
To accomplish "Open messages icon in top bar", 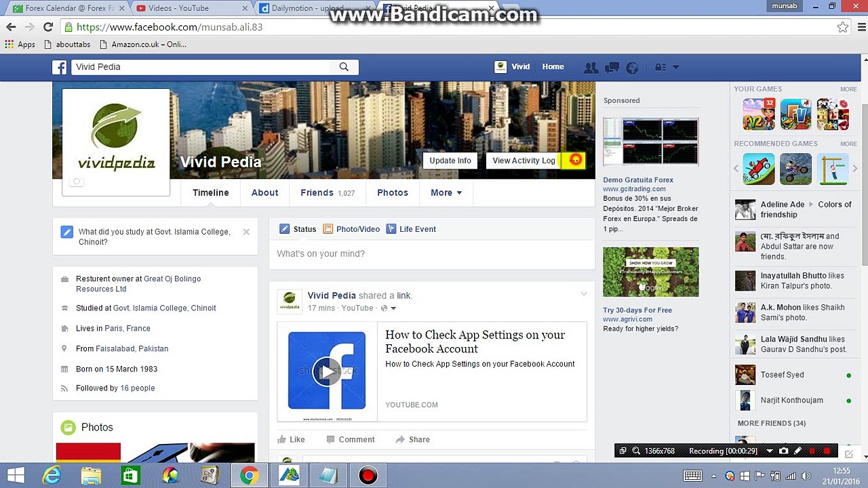I will 612,67.
